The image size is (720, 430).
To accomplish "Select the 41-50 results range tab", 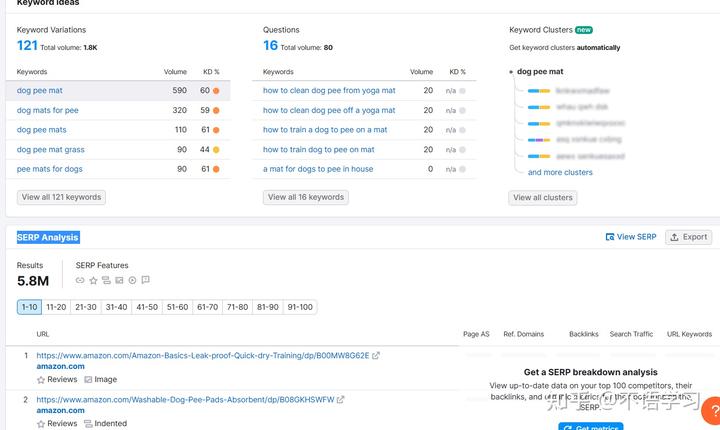I will 147,307.
